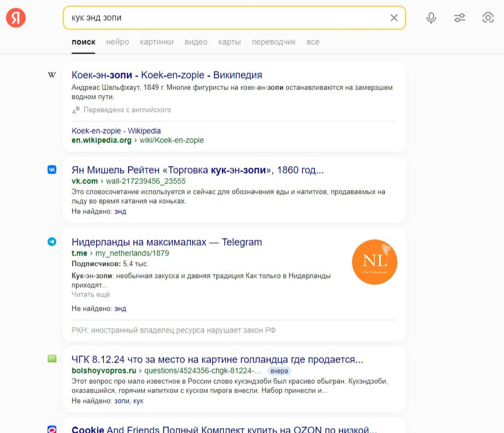Click the snippet starting 'Это словосочетание используется'
This screenshot has height=433, width=504.
pyautogui.click(x=228, y=197)
